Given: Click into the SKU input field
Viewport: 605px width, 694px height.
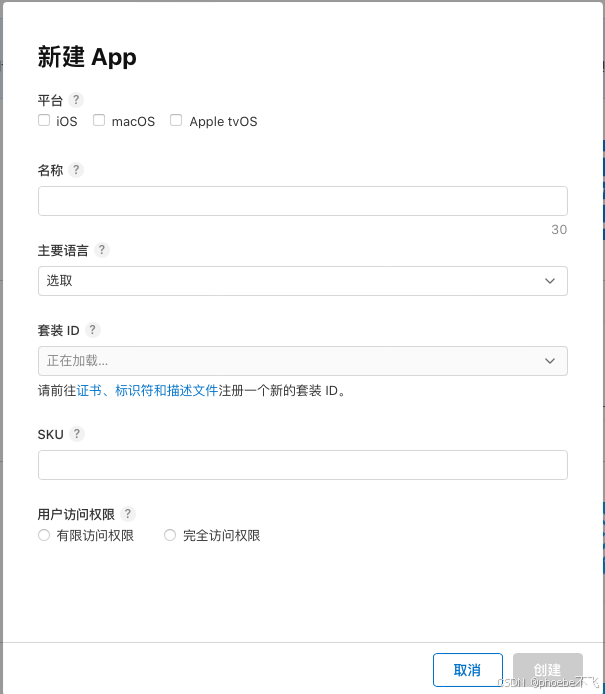Looking at the screenshot, I should 303,465.
